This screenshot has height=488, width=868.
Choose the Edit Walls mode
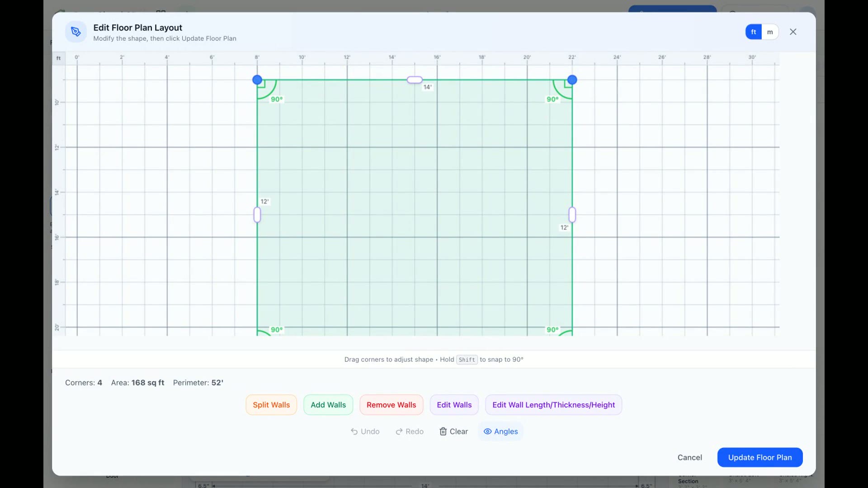pyautogui.click(x=454, y=405)
